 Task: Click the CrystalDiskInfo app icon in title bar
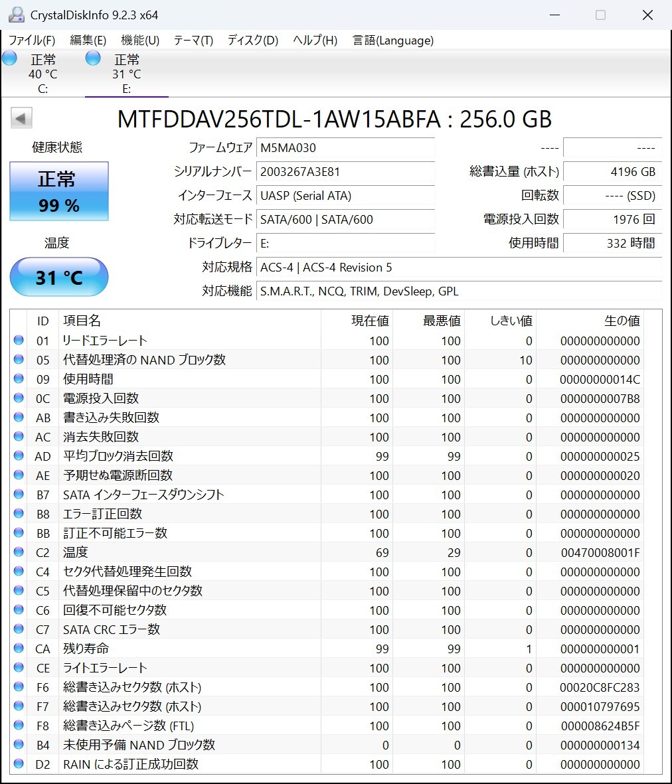(x=16, y=15)
